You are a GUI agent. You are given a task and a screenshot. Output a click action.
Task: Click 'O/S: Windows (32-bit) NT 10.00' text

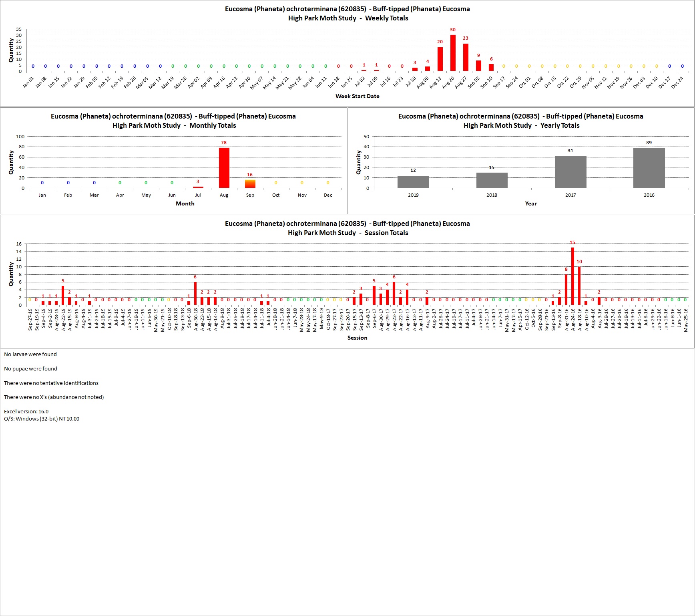[42, 419]
